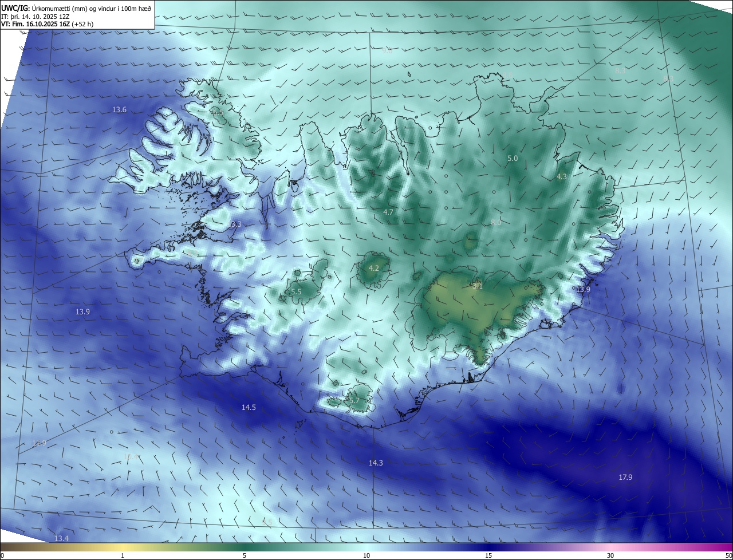This screenshot has height=560, width=733.
Task: Click the 13.9 value over the western ocean
Action: [82, 311]
